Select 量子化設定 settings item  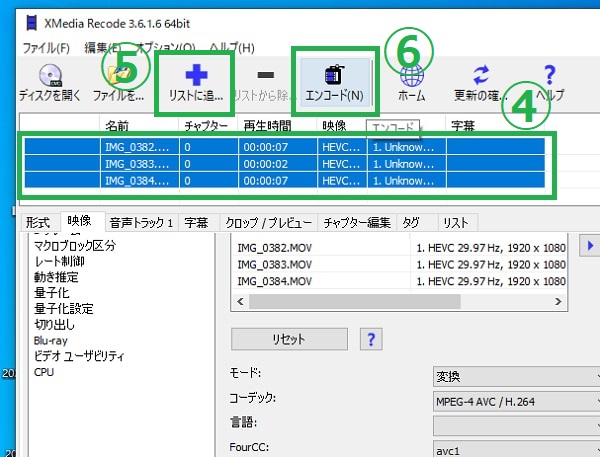tap(64, 308)
